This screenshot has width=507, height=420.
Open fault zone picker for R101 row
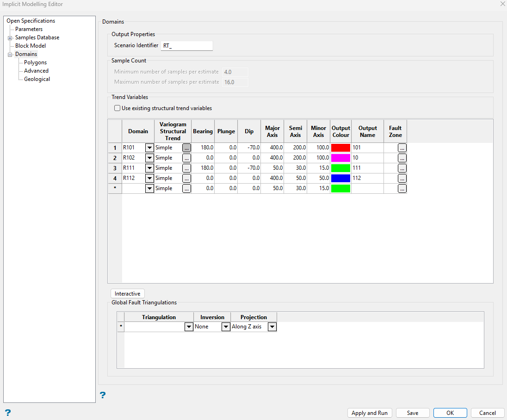tap(402, 148)
